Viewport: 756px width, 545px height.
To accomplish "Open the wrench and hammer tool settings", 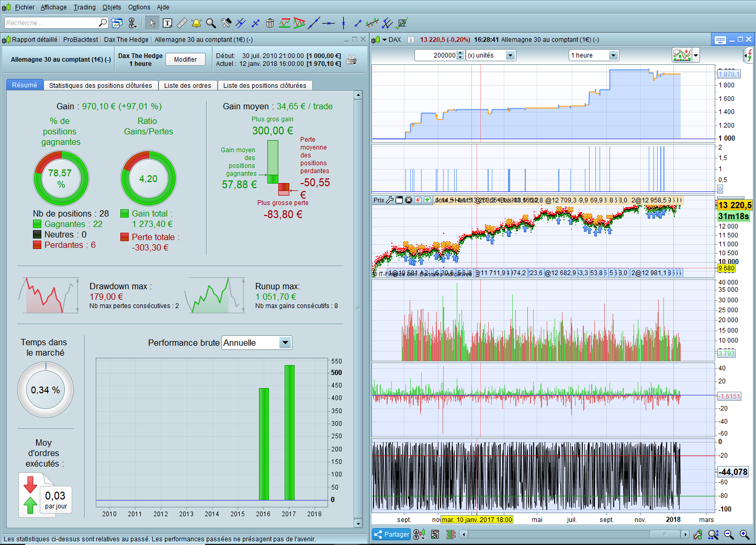I will (x=226, y=23).
